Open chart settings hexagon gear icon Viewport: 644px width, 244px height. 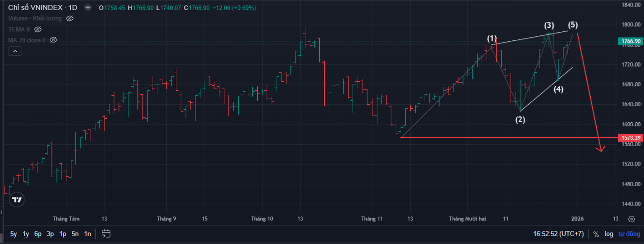tap(632, 219)
